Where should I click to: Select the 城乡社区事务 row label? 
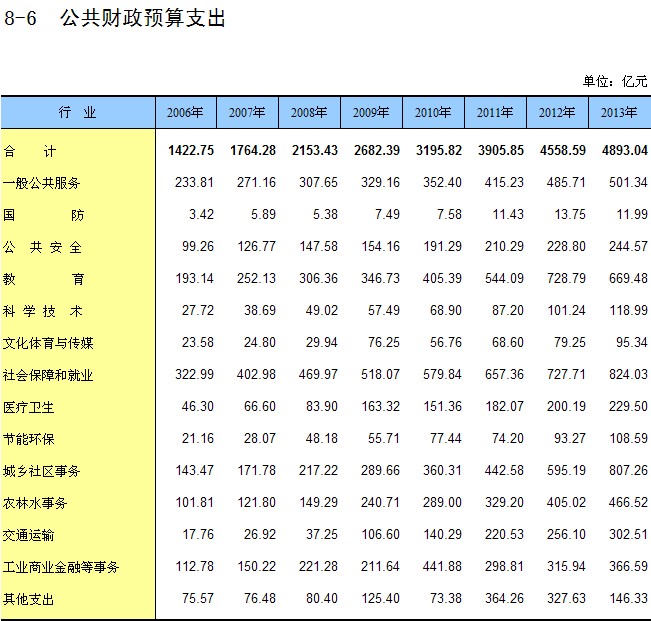click(x=41, y=471)
